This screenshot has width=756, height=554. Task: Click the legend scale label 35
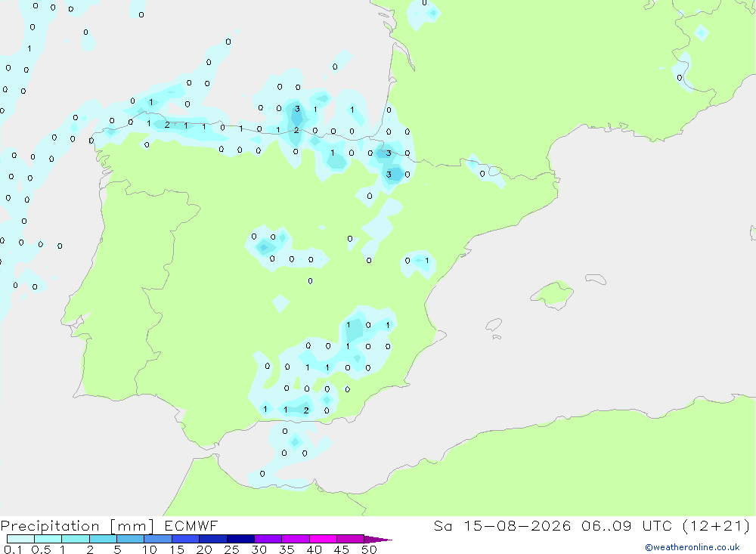(x=287, y=549)
